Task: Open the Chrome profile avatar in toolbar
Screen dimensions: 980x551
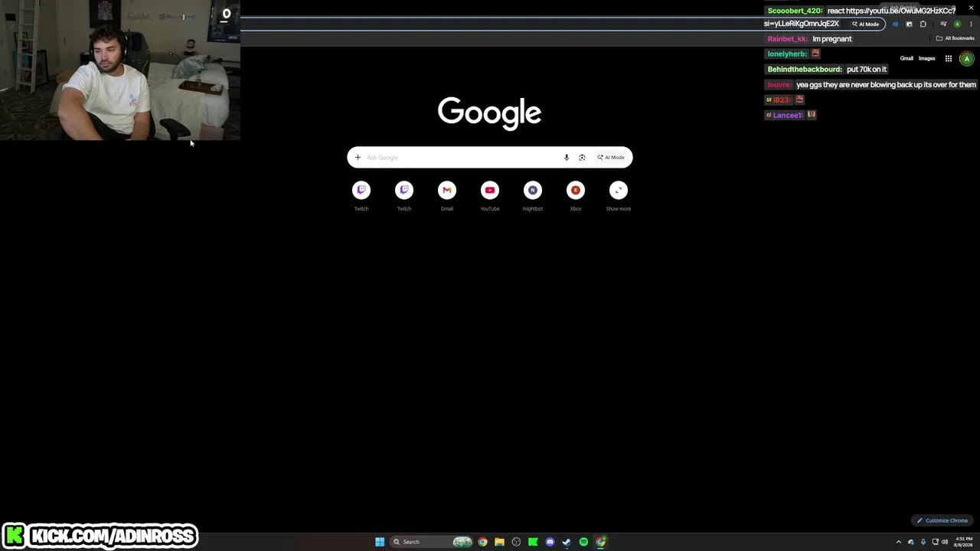Action: pyautogui.click(x=957, y=24)
